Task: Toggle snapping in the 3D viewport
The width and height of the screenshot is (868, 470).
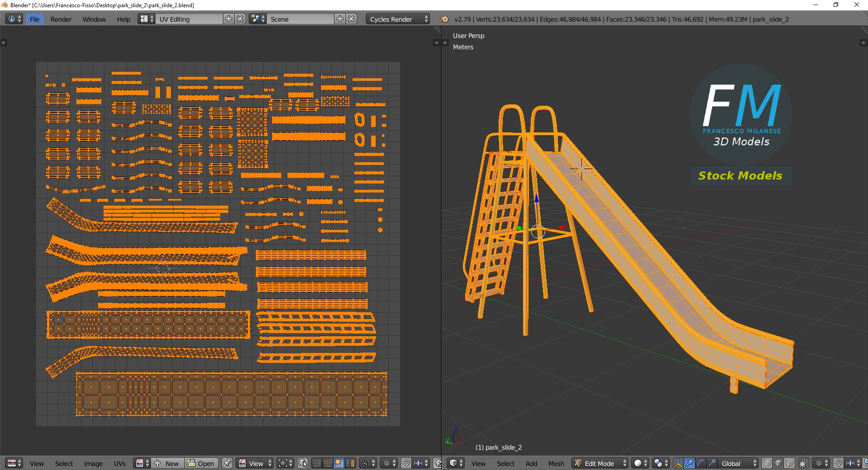Action: [838, 463]
